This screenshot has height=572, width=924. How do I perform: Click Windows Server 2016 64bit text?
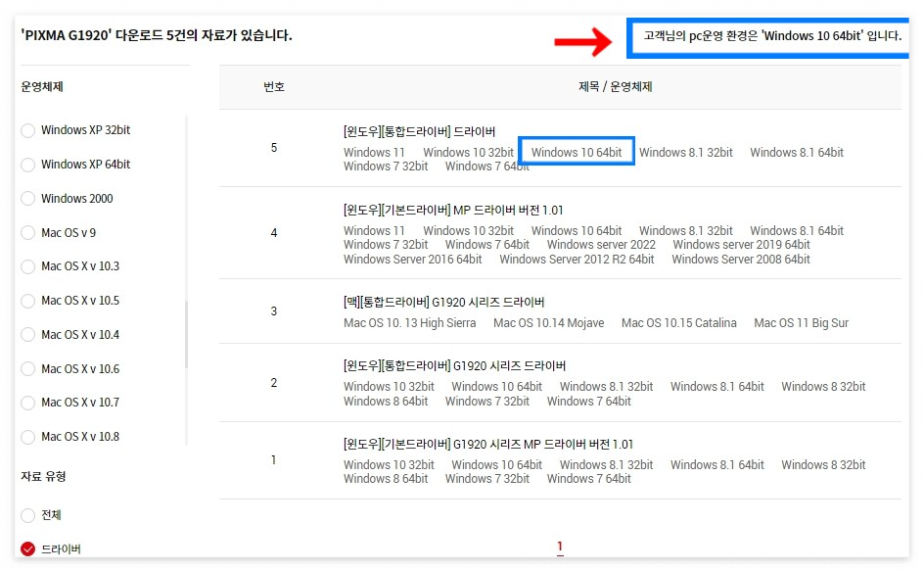(x=412, y=260)
